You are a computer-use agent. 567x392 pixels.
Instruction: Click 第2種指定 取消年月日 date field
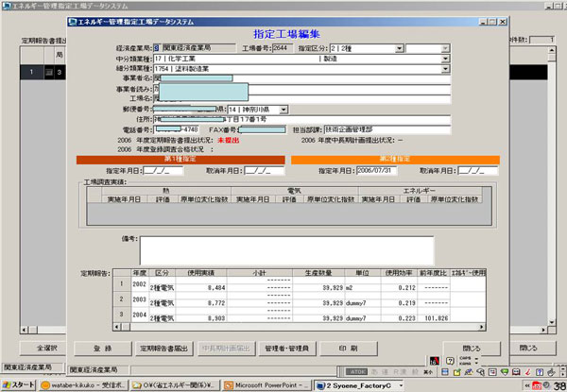(x=477, y=171)
